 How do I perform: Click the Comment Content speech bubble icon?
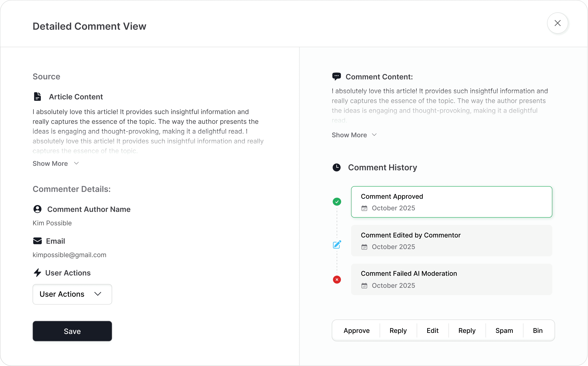pos(336,76)
